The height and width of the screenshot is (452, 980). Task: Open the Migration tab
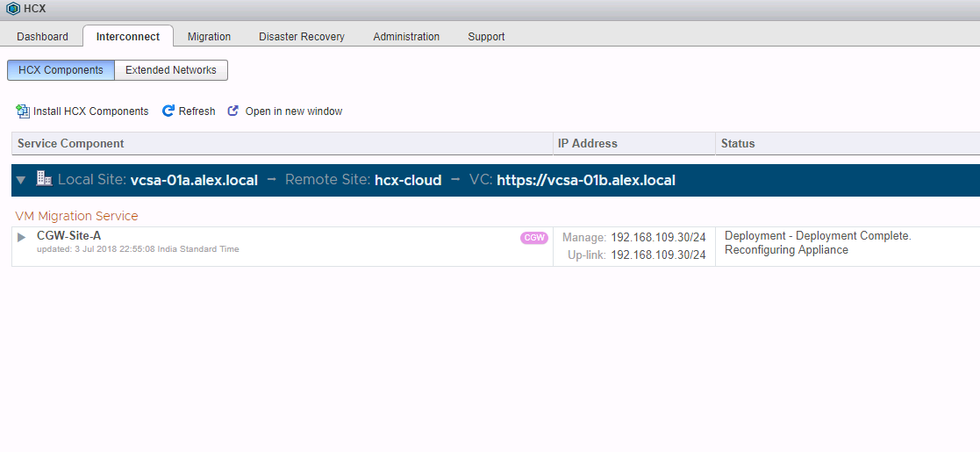click(209, 37)
